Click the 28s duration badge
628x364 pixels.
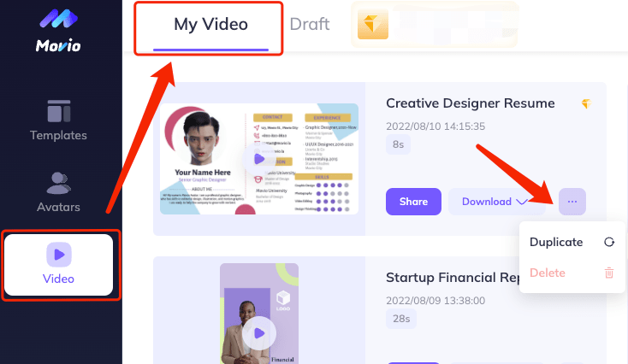click(x=401, y=319)
